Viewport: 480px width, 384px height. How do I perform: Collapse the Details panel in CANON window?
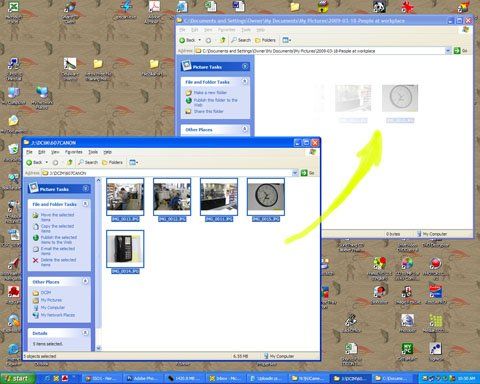click(86, 333)
